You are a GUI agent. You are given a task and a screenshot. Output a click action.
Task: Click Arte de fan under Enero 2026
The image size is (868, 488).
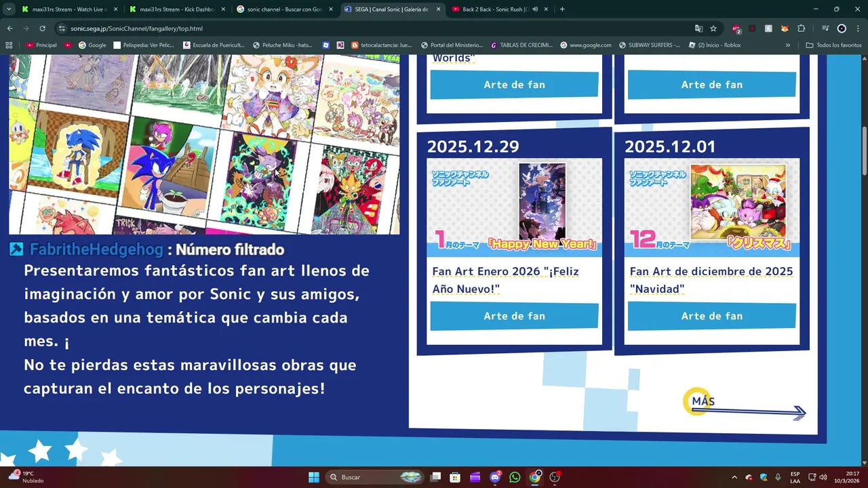(514, 316)
